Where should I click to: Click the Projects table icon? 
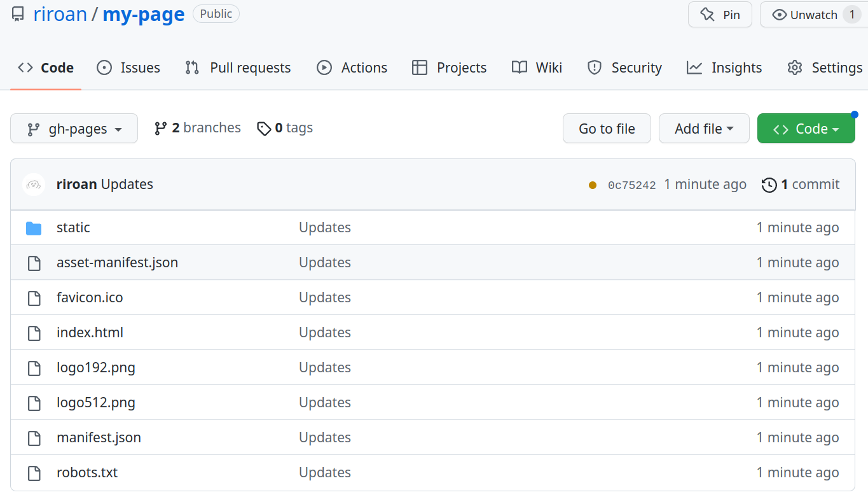point(420,67)
